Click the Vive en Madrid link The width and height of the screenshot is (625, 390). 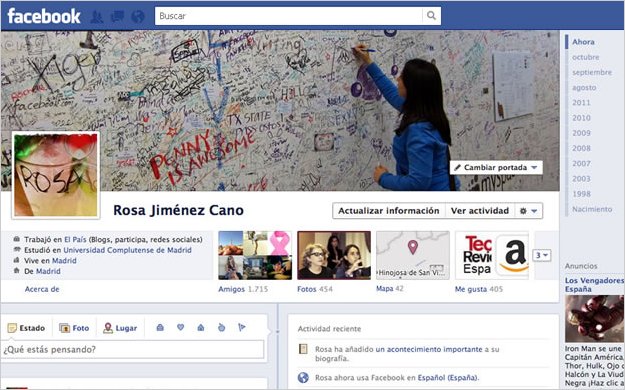click(64, 260)
